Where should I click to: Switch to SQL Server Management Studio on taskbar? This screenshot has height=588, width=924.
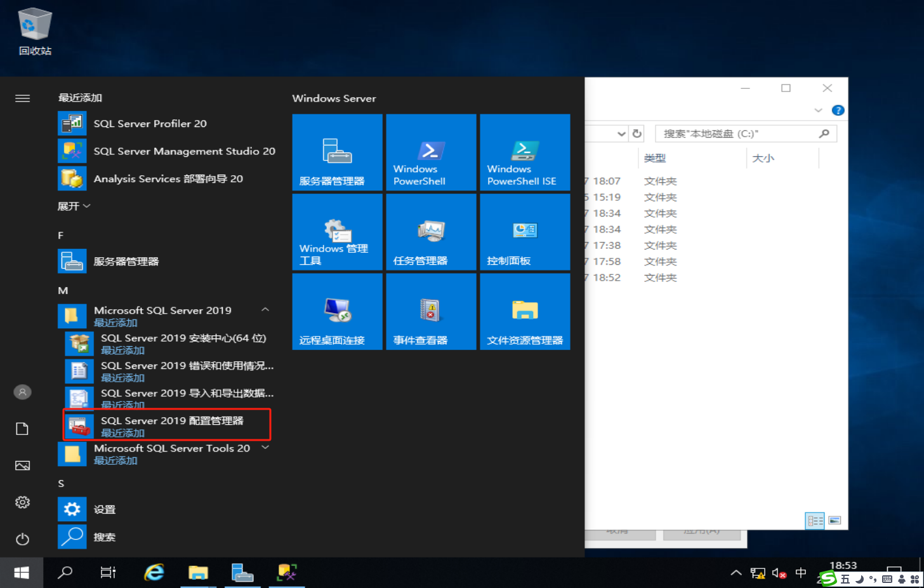tap(287, 573)
